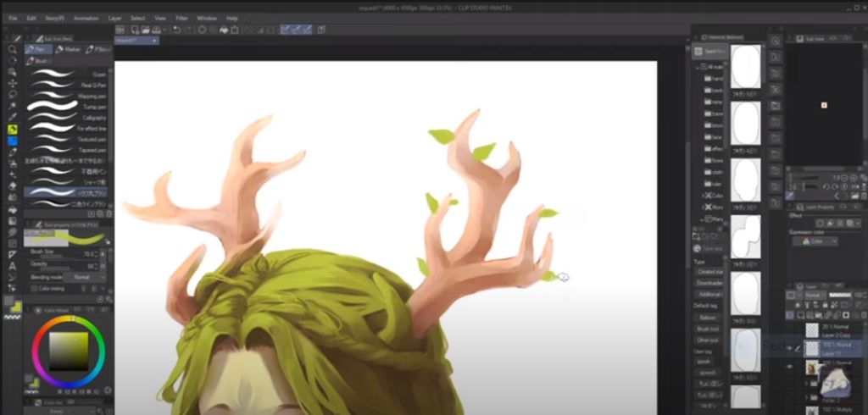Viewport: 868px width, 415px height.
Task: Expand the Color material folder
Action: point(703,196)
